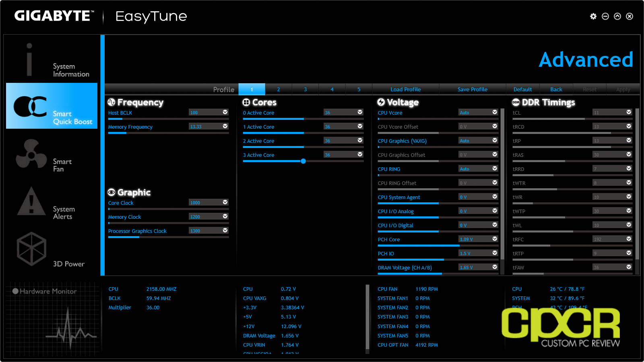Open 3D Power via the cube icon
Screen dimensions: 644x362
coord(31,249)
